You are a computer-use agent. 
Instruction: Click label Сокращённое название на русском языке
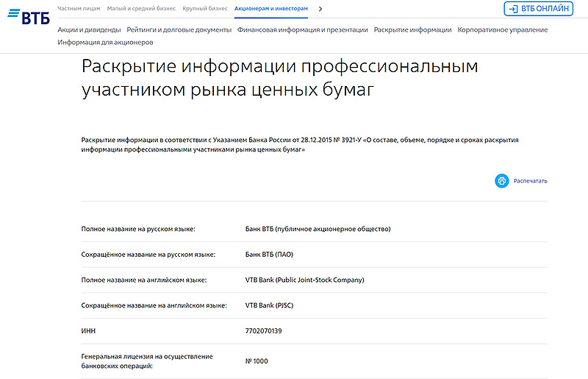[148, 255]
